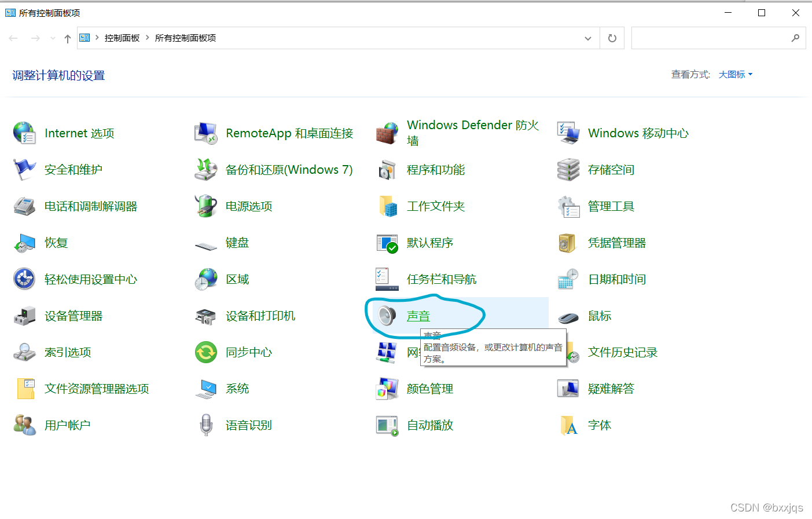Open the 存储空间 drives icon
Image resolution: width=812 pixels, height=519 pixels.
(x=568, y=170)
